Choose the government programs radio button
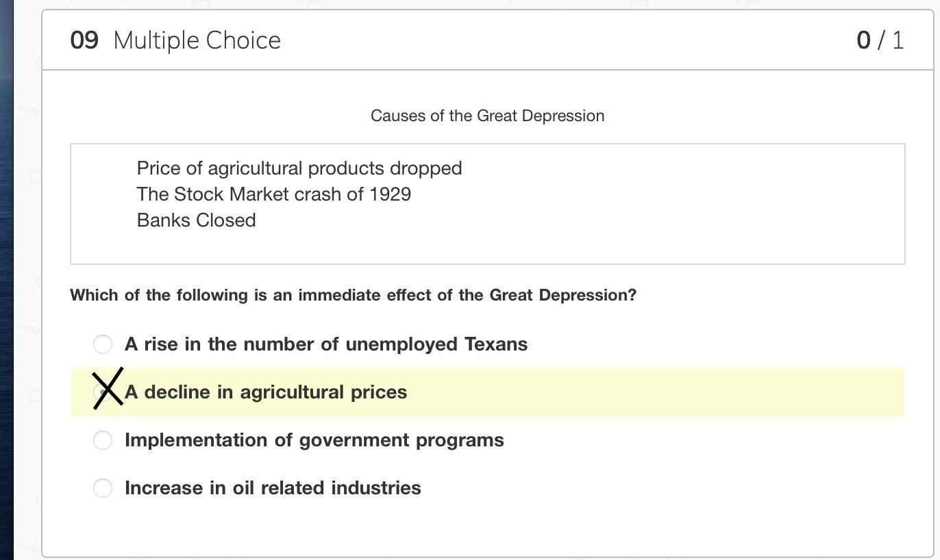The image size is (940, 560). pyautogui.click(x=103, y=440)
